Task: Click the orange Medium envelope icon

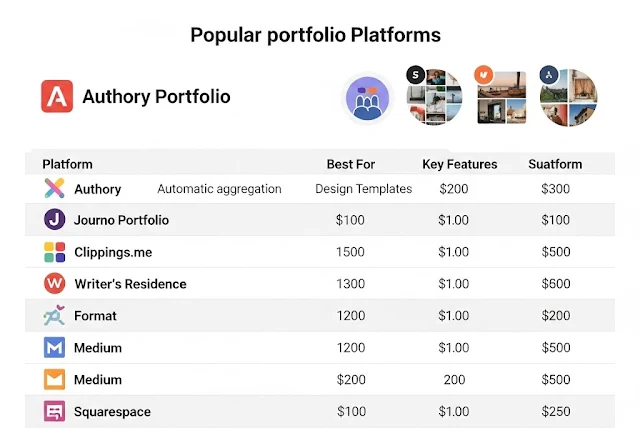Action: [55, 380]
